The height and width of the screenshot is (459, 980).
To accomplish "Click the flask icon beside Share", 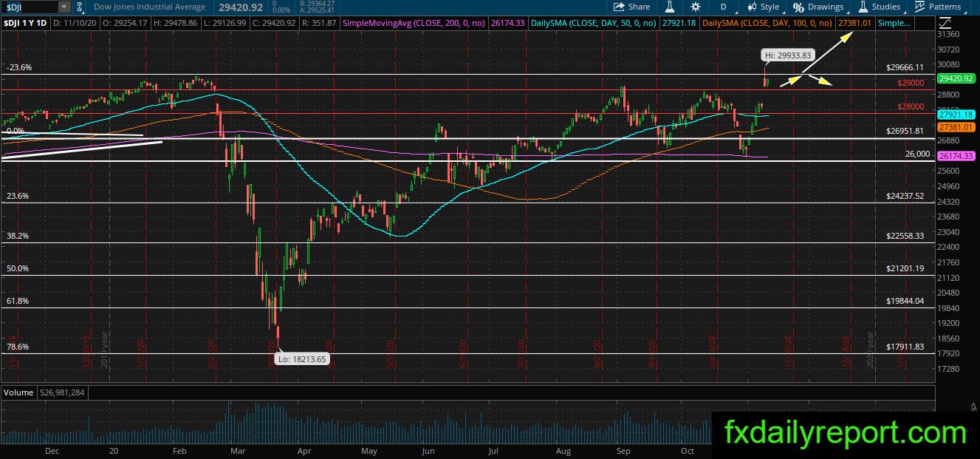I will point(670,7).
